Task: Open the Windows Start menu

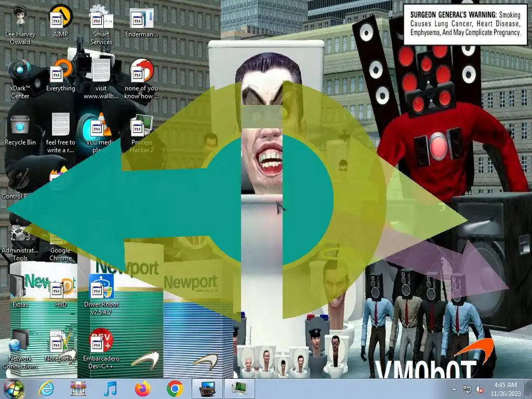Action: [14, 389]
